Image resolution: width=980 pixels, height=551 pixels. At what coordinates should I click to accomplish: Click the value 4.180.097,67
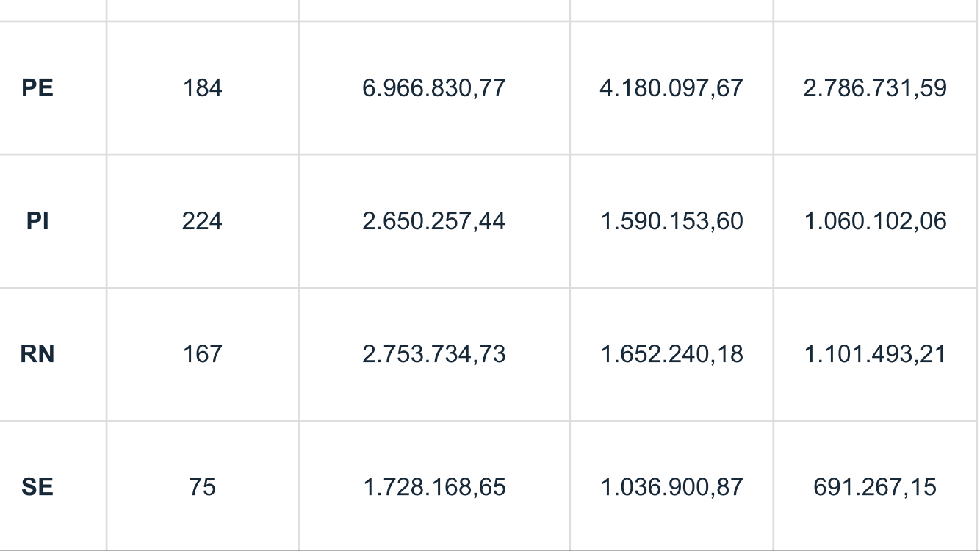coord(671,88)
